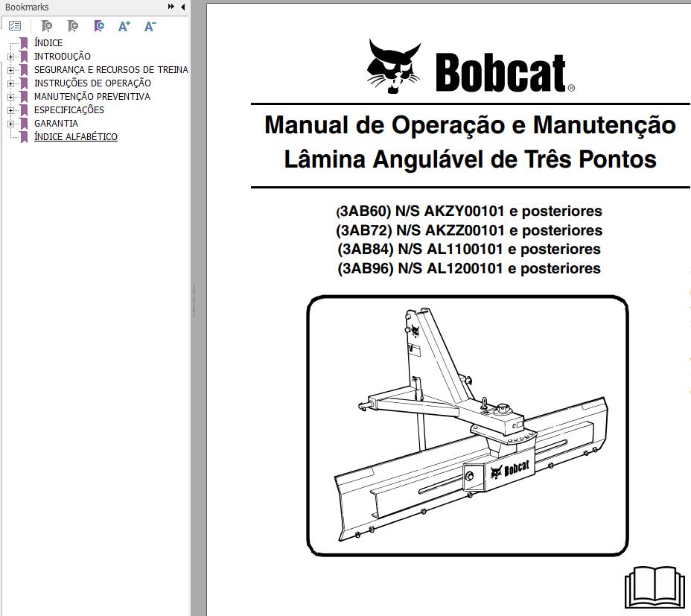Click the double-arrow expand panel icon
Image resolution: width=691 pixels, height=616 pixels.
coord(171,7)
